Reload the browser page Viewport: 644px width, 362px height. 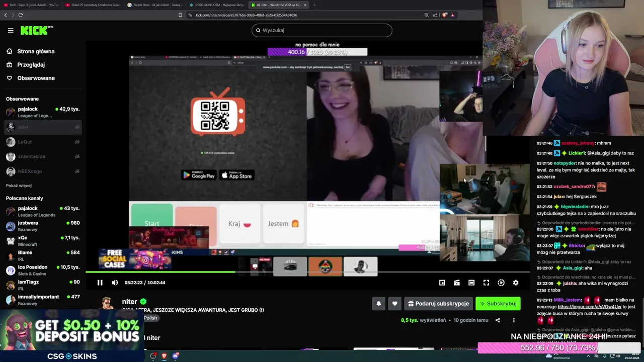21,15
